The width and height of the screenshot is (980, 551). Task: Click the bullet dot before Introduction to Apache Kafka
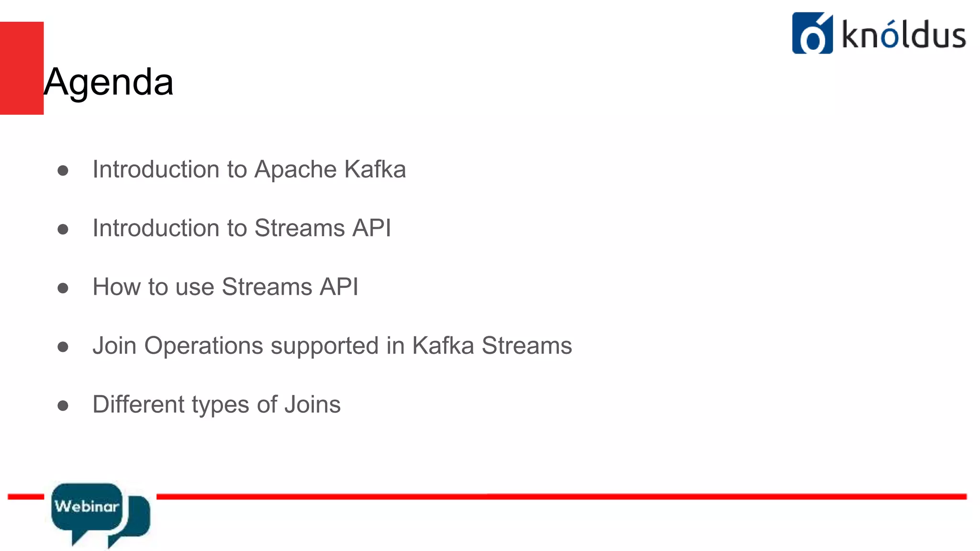63,171
